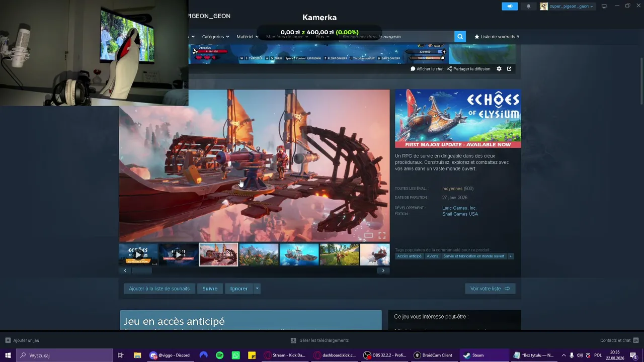Click the taskbar clock showing 20:35
This screenshot has width=644, height=362.
pyautogui.click(x=615, y=355)
